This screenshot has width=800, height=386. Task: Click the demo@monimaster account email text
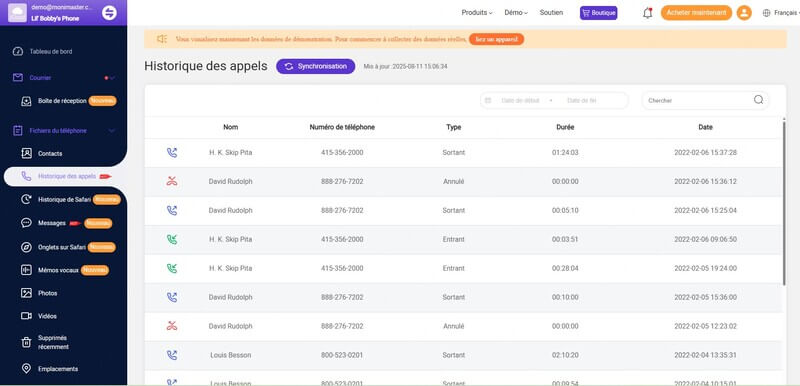(62, 7)
